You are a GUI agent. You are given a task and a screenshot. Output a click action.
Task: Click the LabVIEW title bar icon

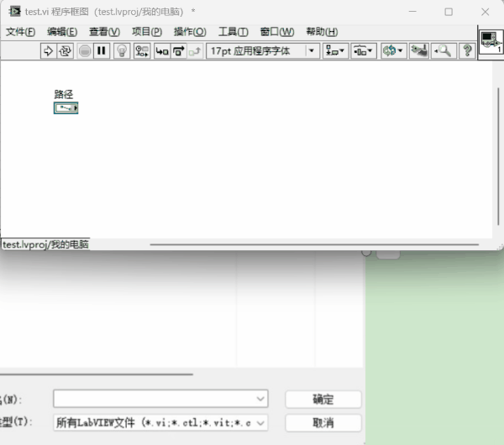tap(14, 12)
